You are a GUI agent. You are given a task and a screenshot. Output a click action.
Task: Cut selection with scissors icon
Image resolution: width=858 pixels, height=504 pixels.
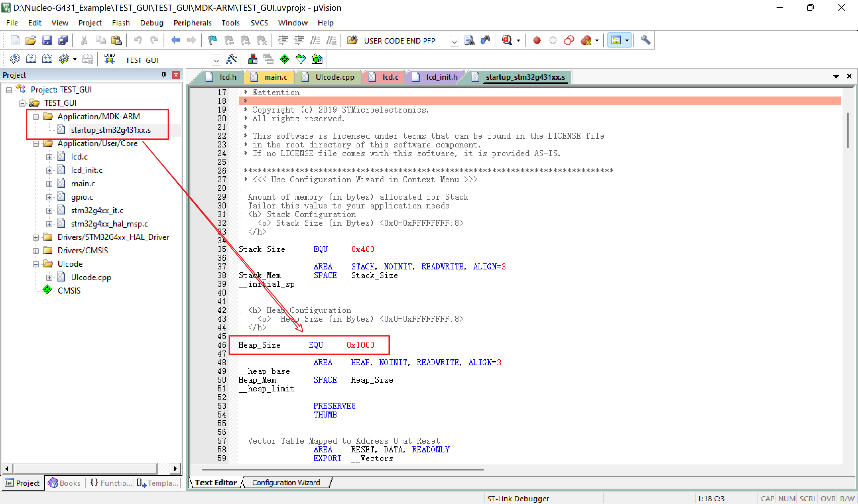click(84, 41)
